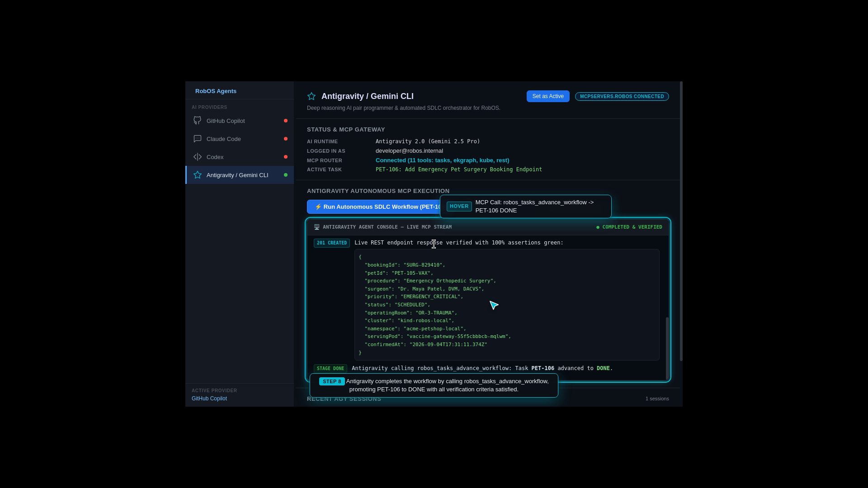Click Codex's red status dot
This screenshot has height=488, width=868.
tap(286, 157)
